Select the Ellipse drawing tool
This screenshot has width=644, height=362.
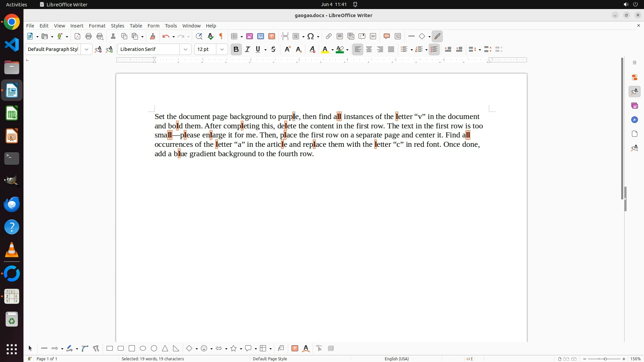pos(143,348)
